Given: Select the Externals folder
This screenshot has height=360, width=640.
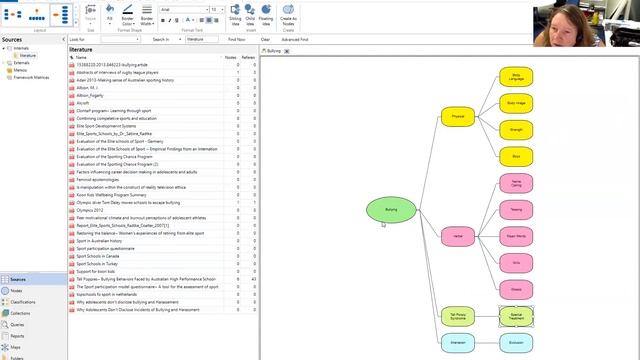Looking at the screenshot, I should point(21,63).
